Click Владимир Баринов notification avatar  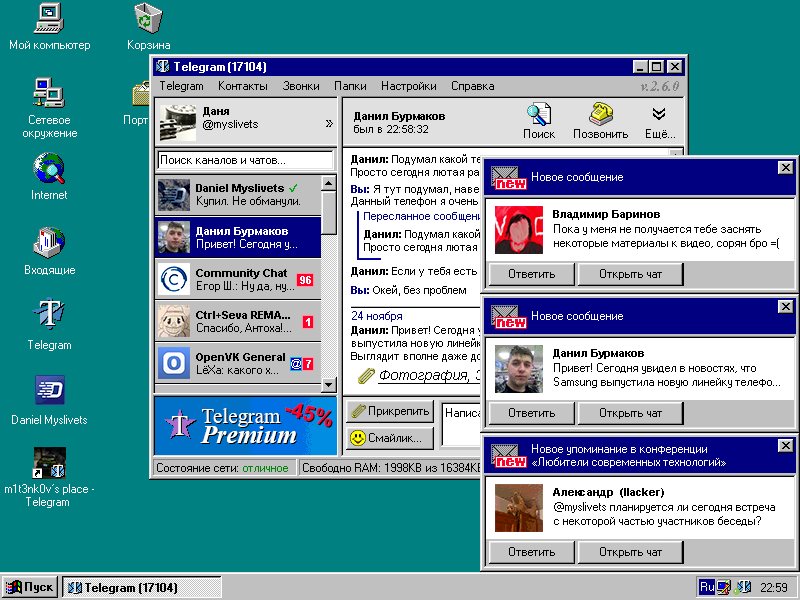519,230
